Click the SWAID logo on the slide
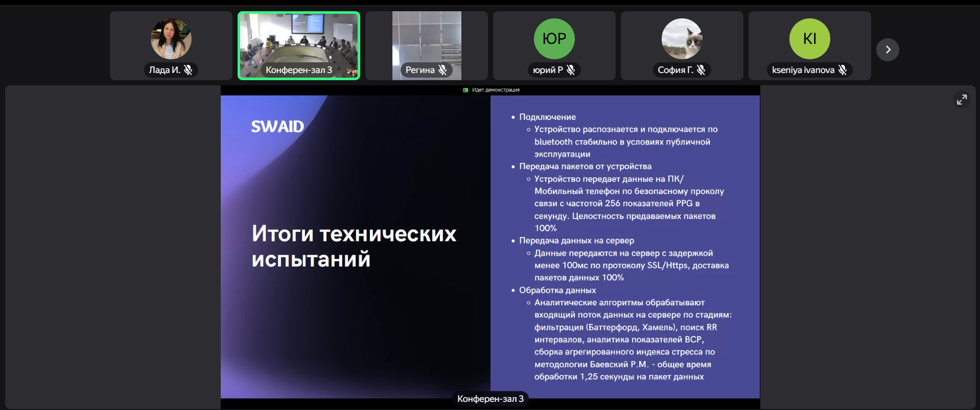This screenshot has height=410, width=980. pyautogui.click(x=277, y=127)
